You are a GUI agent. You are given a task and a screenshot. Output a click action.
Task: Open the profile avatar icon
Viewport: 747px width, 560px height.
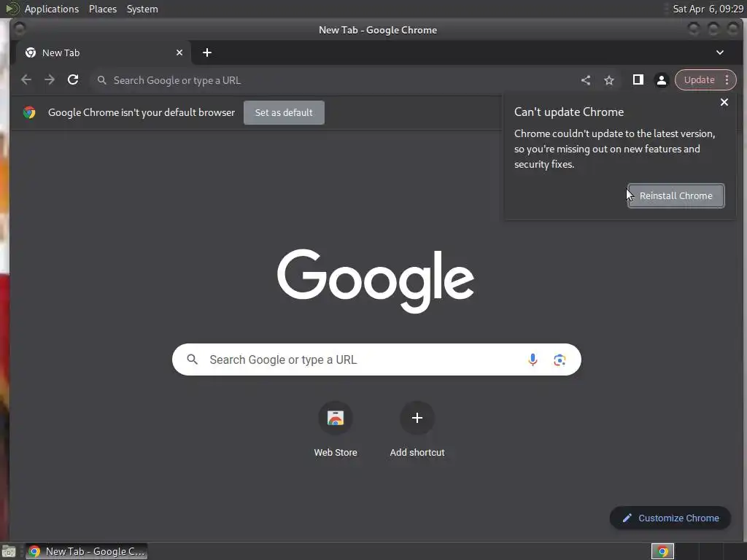[661, 80]
